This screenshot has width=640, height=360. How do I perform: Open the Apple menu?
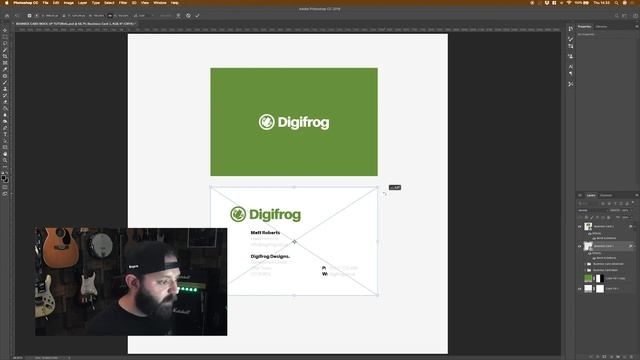(x=6, y=3)
